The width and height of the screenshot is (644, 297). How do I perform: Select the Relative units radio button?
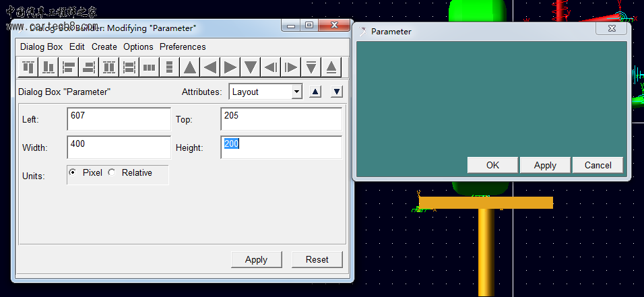pos(112,172)
